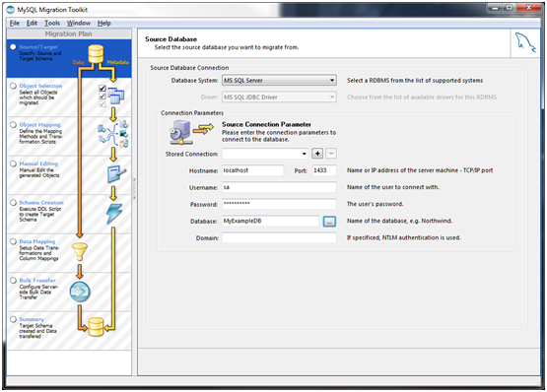Click the Bulk Transfer round arrow icon
This screenshot has height=392, width=547.
tap(80, 292)
